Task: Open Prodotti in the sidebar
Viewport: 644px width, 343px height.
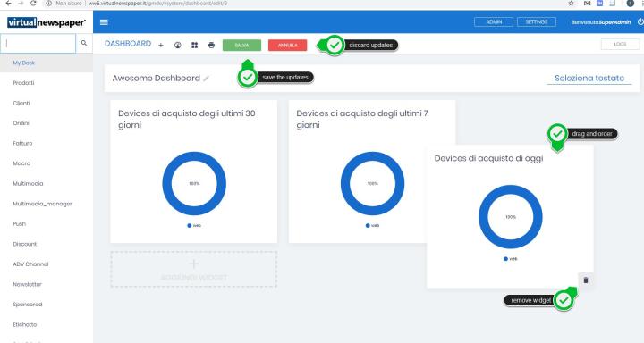Action: 23,83
